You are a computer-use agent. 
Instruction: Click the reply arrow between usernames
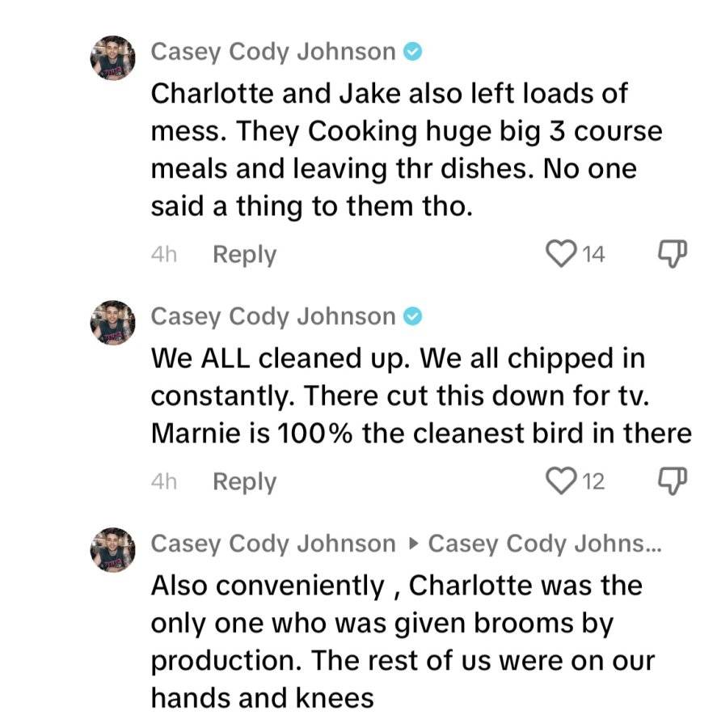pos(413,544)
